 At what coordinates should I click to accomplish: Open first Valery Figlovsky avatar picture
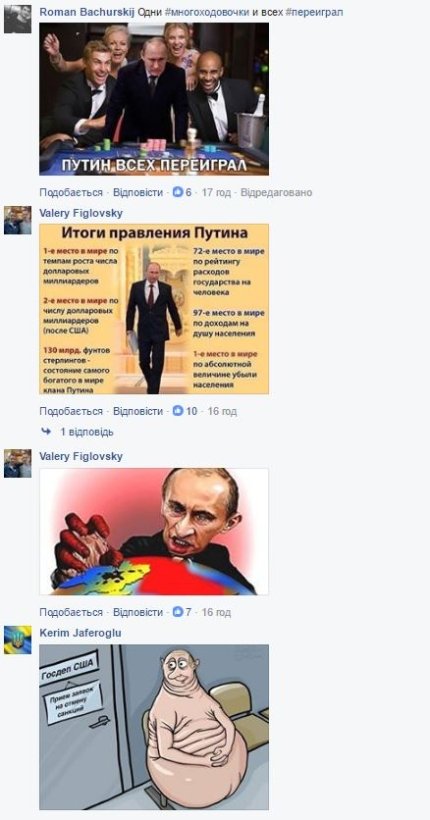pos(17,220)
